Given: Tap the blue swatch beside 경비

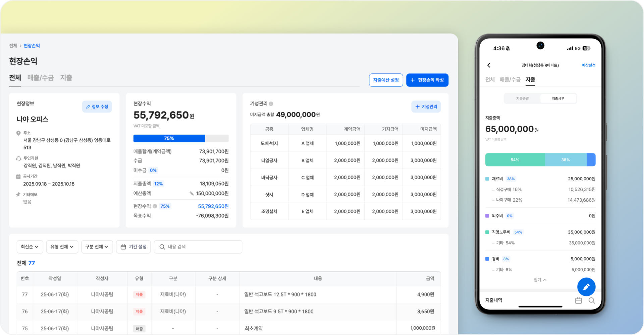Looking at the screenshot, I should click(487, 259).
